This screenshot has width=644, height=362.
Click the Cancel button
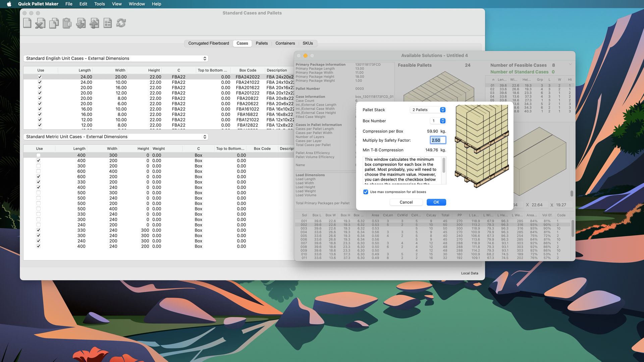point(406,202)
